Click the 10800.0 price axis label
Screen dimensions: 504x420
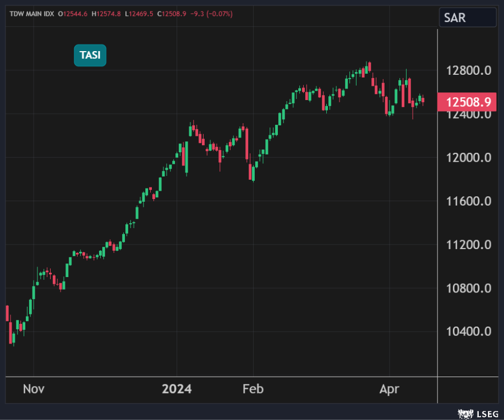(469, 289)
